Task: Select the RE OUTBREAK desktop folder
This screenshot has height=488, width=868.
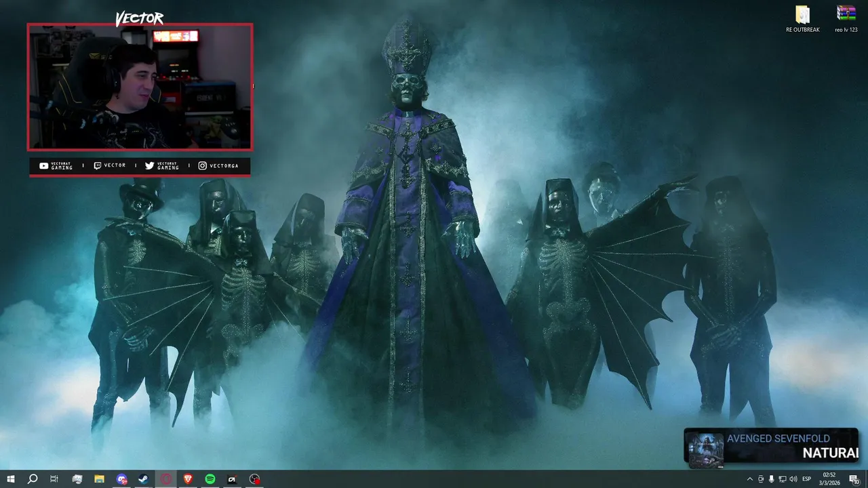Action: click(x=803, y=20)
